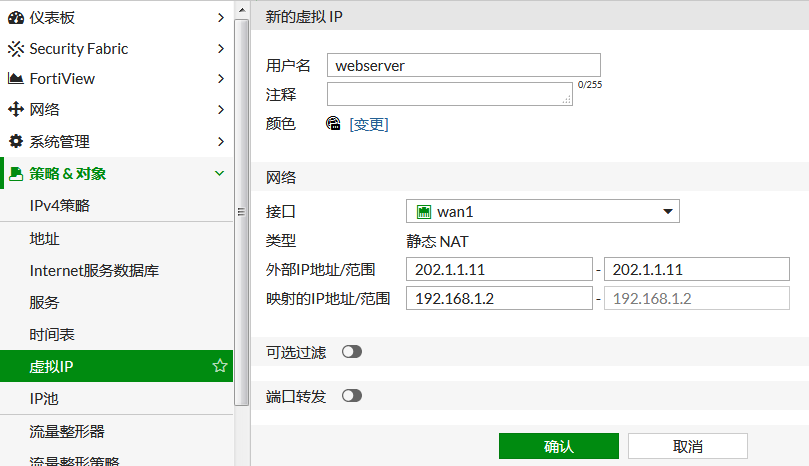Screen dimensions: 809x466
Task: Open the IPv4策略 menu item
Action: [x=60, y=205]
